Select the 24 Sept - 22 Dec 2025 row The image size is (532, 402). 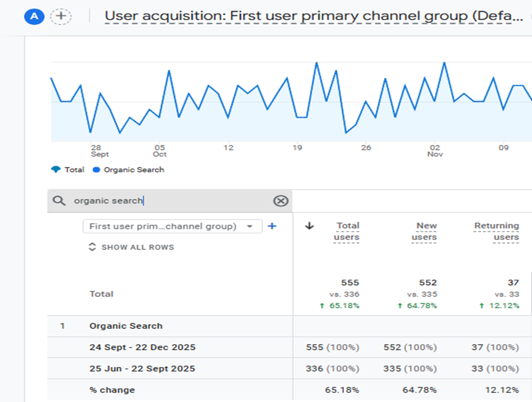(x=290, y=347)
